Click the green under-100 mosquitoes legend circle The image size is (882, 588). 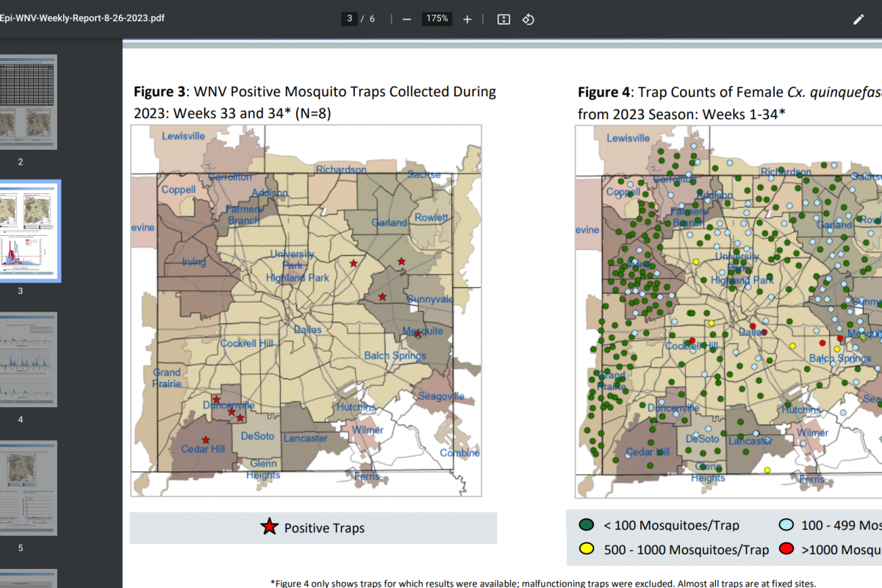pos(587,525)
